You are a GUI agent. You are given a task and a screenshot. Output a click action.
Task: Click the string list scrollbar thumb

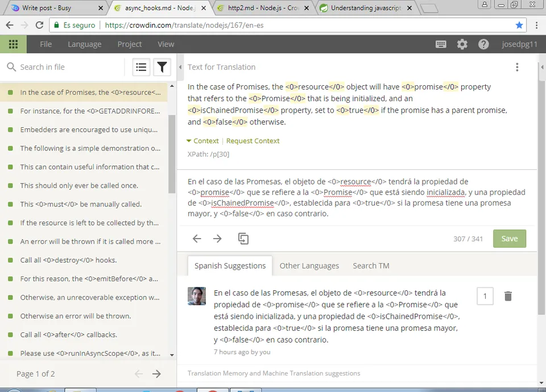pos(172,154)
